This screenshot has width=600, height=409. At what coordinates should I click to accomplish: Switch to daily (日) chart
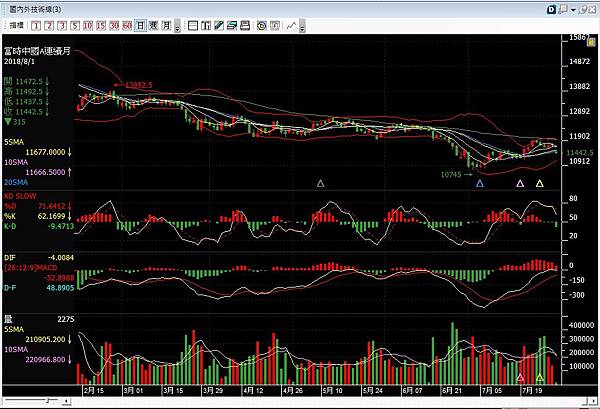click(140, 26)
